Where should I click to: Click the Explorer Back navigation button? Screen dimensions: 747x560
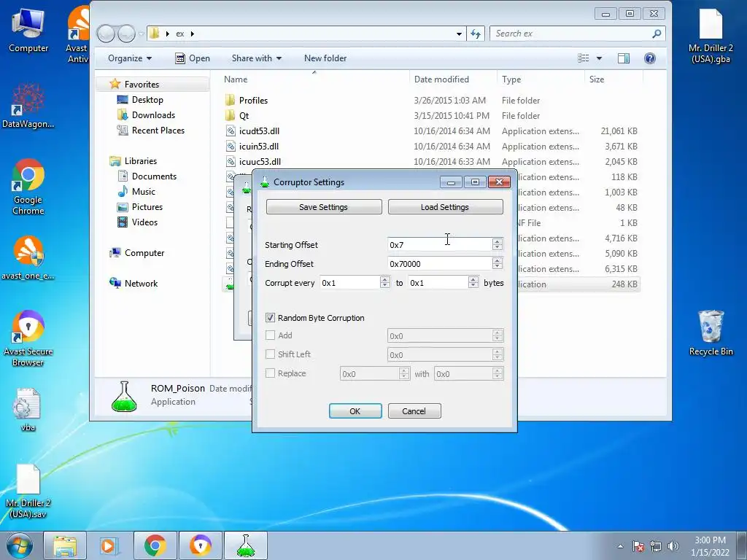click(x=106, y=34)
